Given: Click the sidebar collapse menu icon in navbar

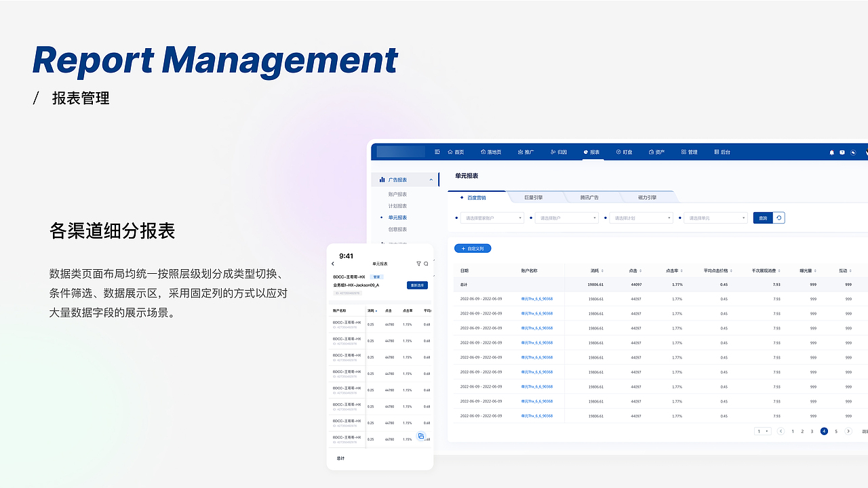Looking at the screenshot, I should tap(437, 152).
